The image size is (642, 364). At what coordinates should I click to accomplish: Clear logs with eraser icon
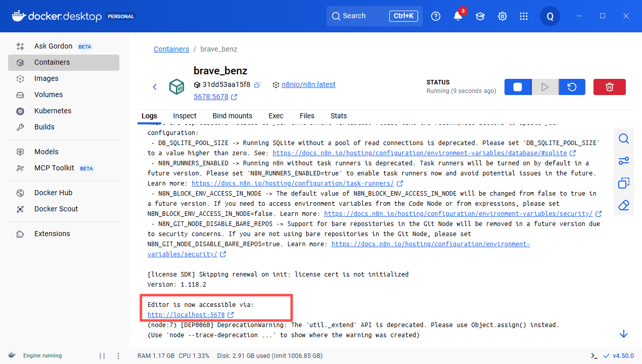(624, 205)
